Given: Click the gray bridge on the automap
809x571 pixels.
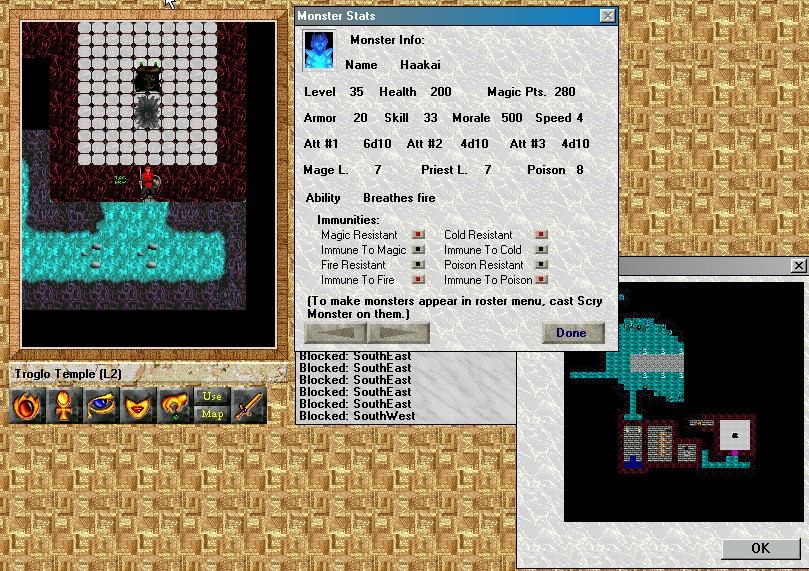Looking at the screenshot, I should 657,363.
